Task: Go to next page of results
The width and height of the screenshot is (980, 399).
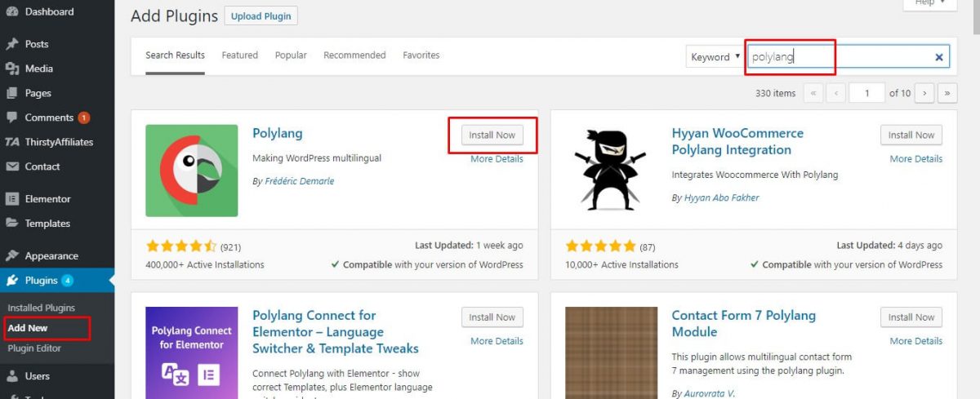Action: 924,93
